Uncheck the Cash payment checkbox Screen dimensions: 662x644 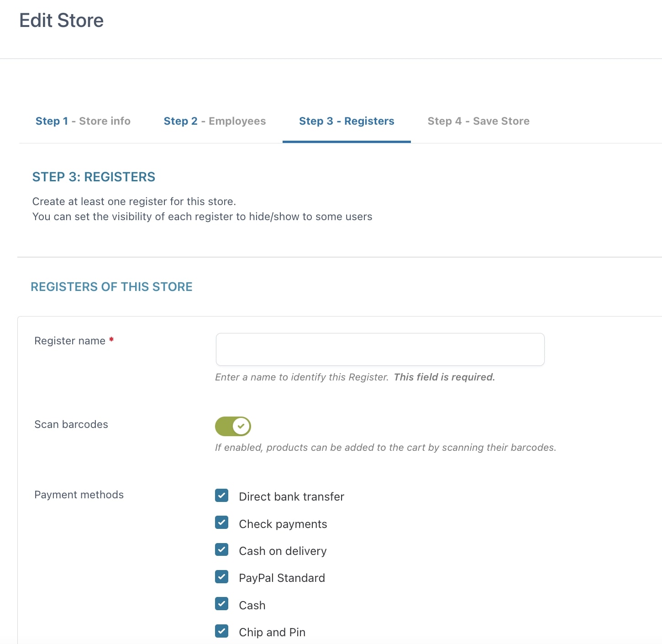point(222,604)
